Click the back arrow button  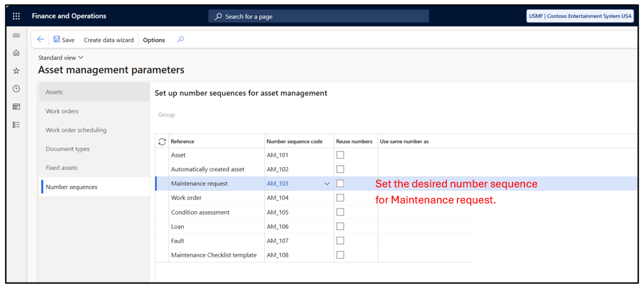[x=41, y=40]
